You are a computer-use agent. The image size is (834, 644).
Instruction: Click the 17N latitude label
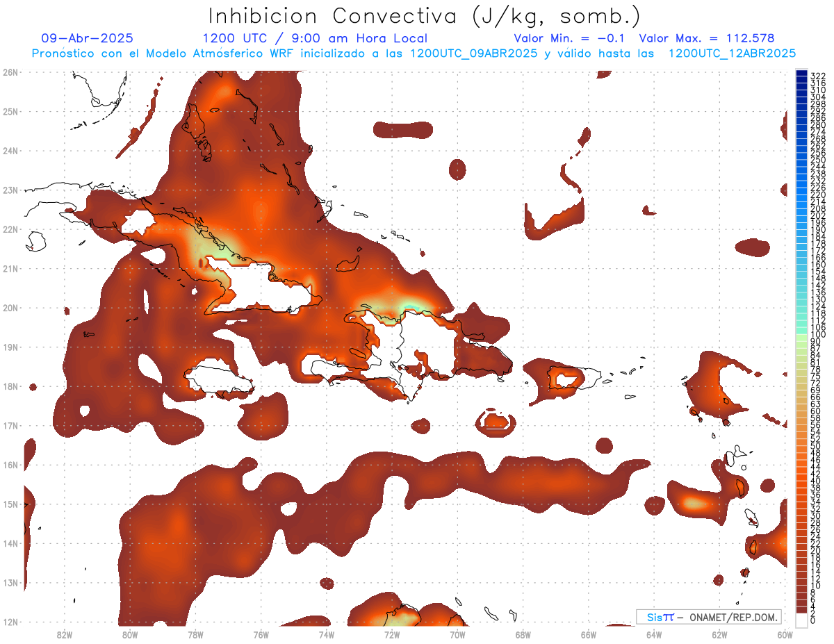tap(10, 425)
